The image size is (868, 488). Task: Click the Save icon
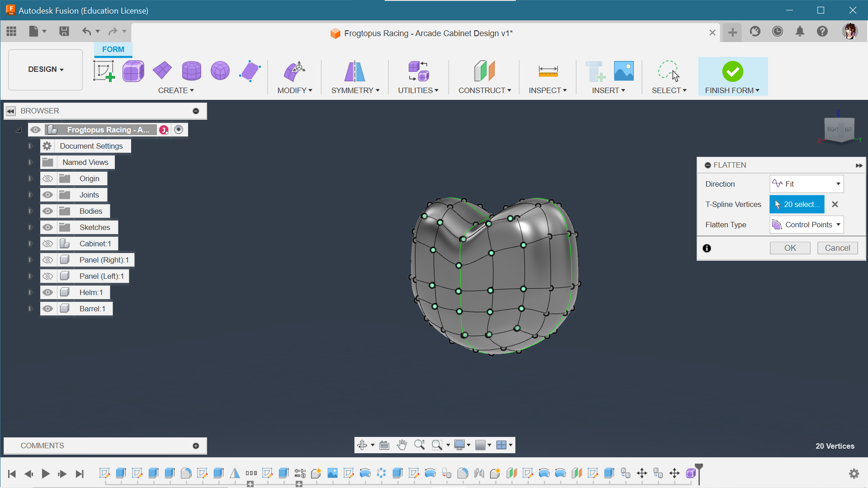pos(64,31)
